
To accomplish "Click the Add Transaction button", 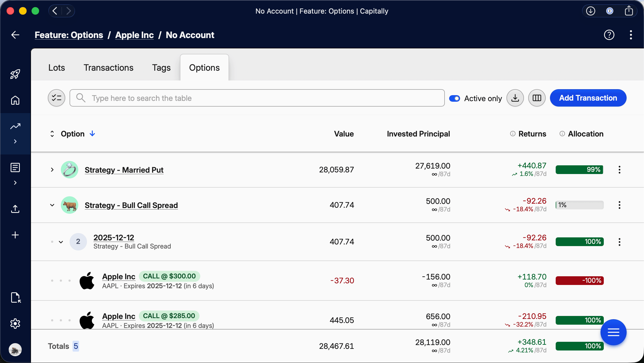I will [588, 98].
